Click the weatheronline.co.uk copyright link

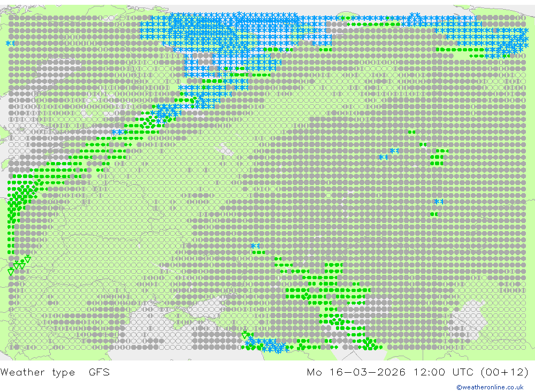490,387
